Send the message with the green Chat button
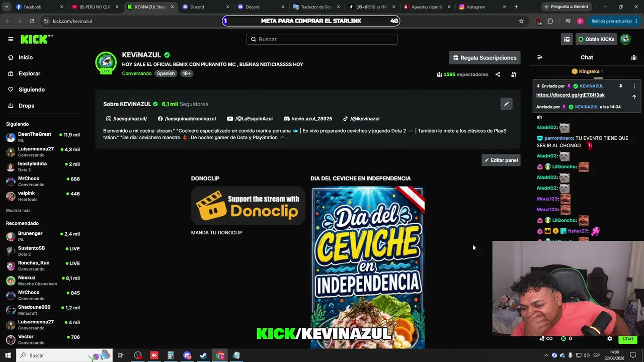 628,339
